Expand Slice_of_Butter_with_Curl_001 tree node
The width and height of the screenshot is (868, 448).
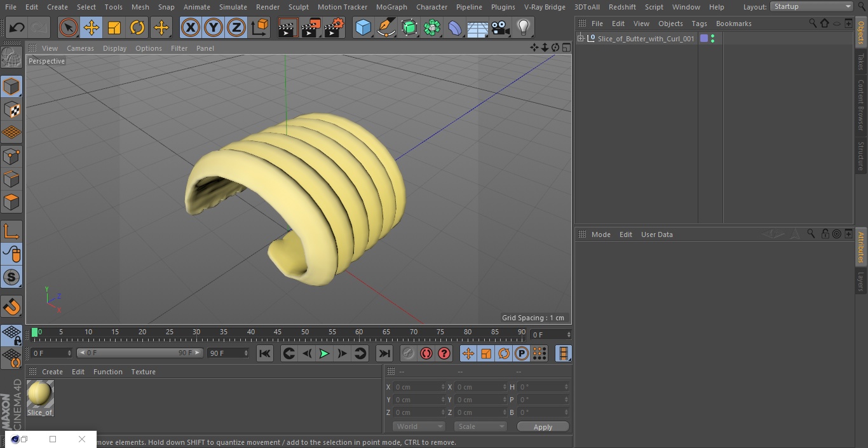580,39
